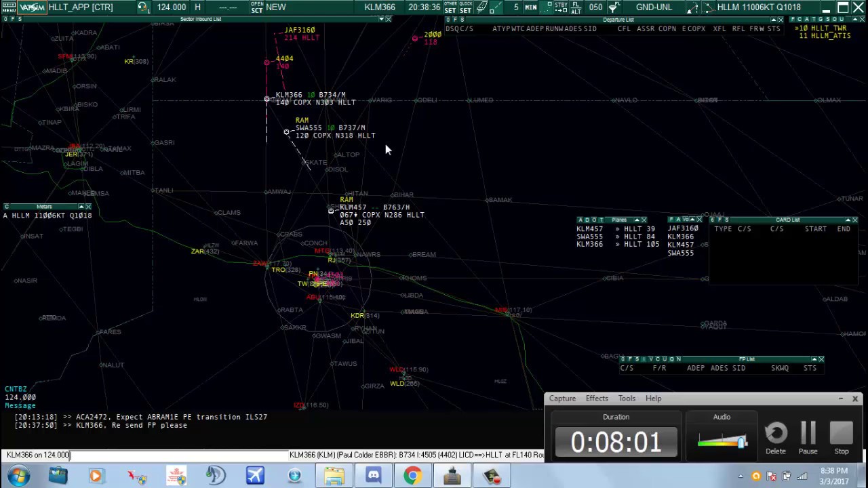Open Google Chrome from the taskbar
This screenshot has height=488, width=868.
(x=412, y=476)
